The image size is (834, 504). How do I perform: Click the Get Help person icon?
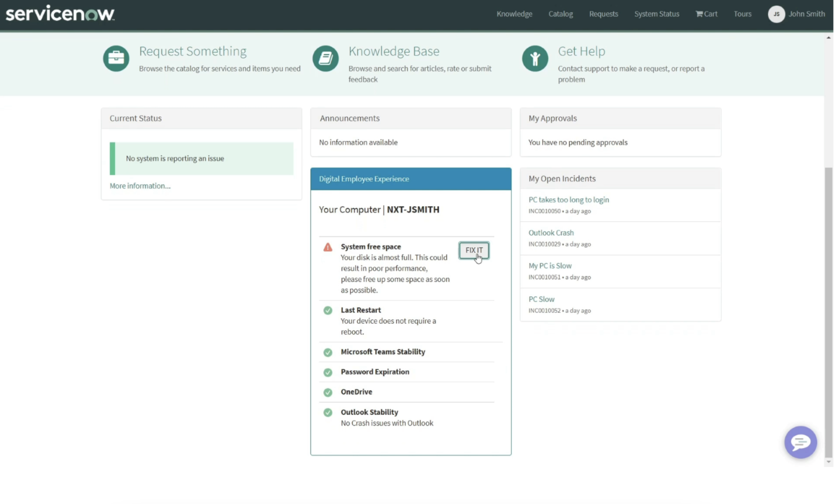[535, 58]
